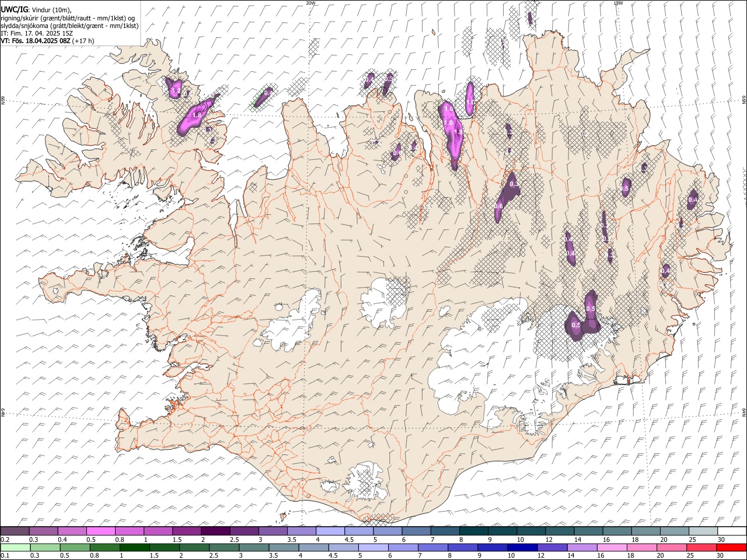Select the 'Vindur (10m)' text in the header
The width and height of the screenshot is (747, 560).
[50, 10]
